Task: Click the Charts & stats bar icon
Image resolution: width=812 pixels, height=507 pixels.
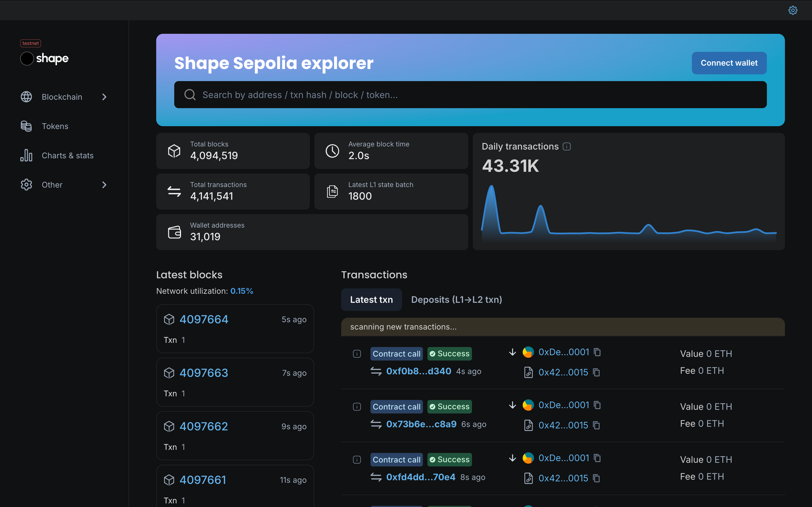Action: (26, 155)
